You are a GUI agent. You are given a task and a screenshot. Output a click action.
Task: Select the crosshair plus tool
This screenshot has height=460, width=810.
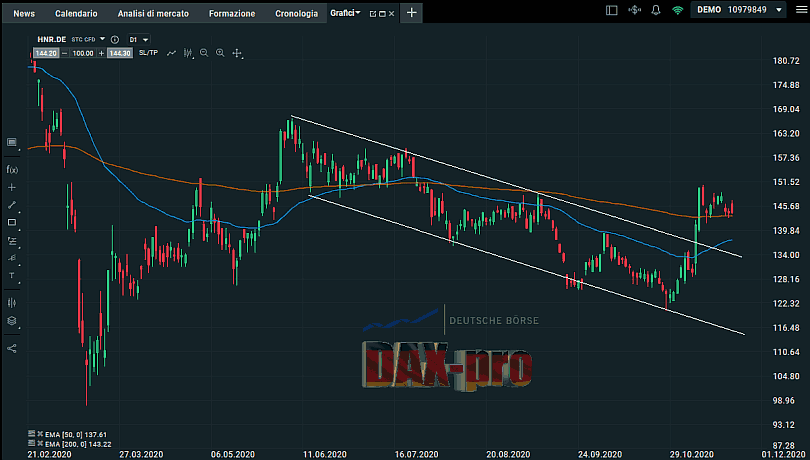[12, 187]
